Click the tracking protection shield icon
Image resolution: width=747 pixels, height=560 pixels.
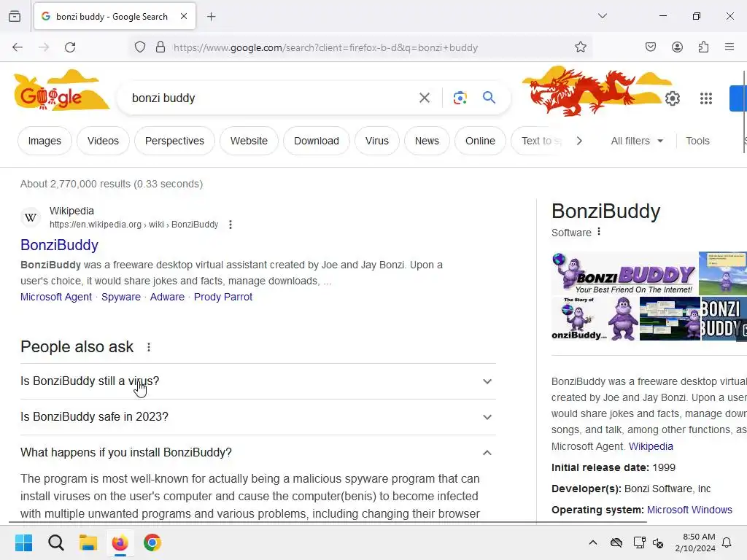pos(140,47)
